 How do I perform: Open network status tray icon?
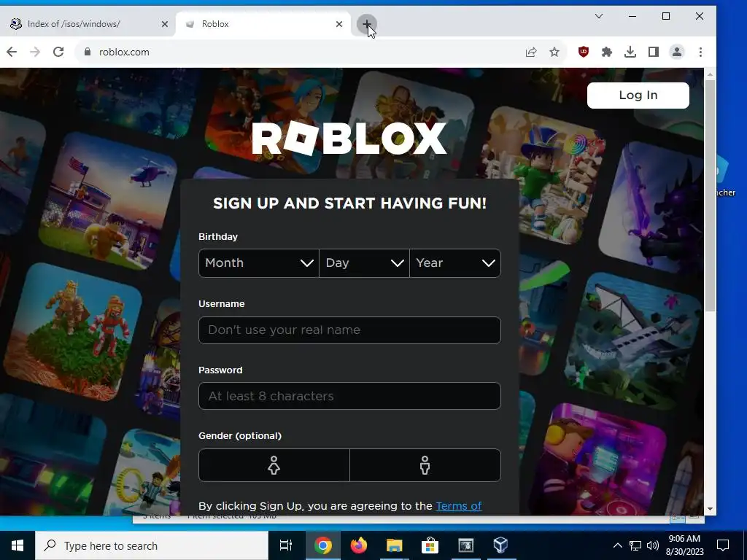pyautogui.click(x=635, y=545)
